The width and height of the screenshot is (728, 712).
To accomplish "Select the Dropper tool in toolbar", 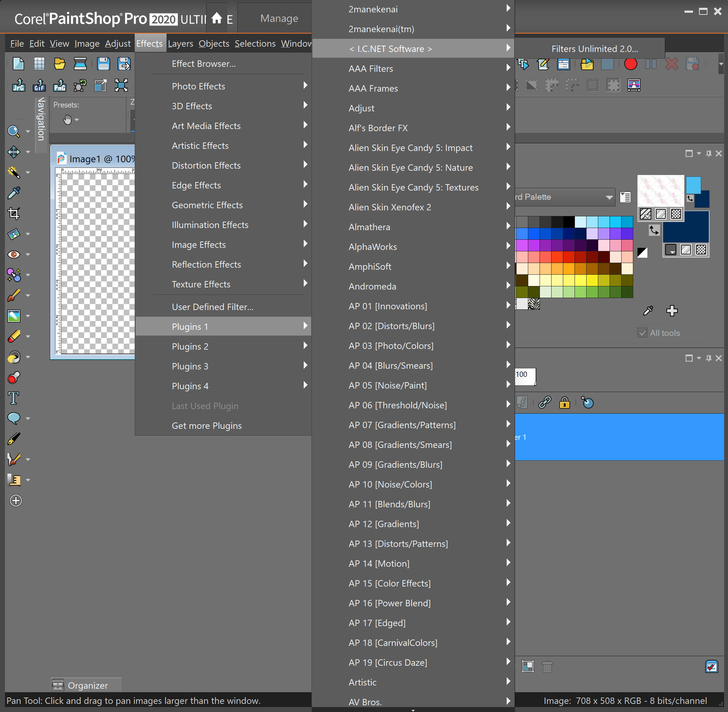I will point(14,193).
